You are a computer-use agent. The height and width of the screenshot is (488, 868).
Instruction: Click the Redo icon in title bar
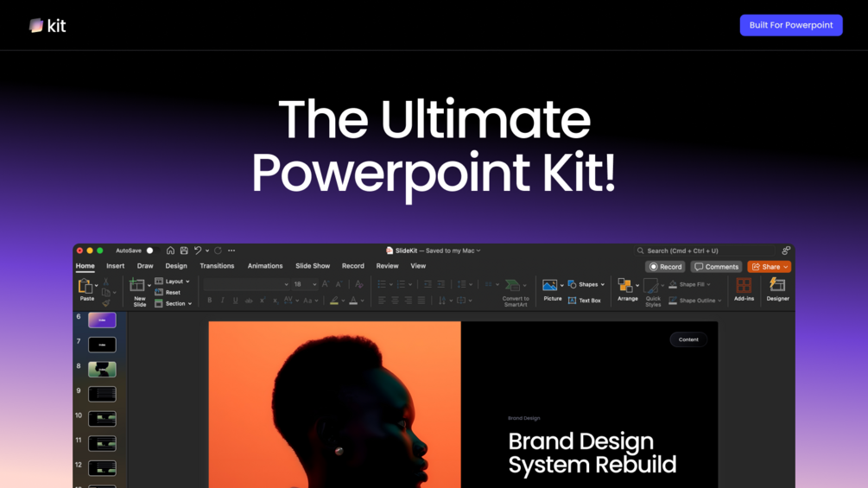point(219,250)
